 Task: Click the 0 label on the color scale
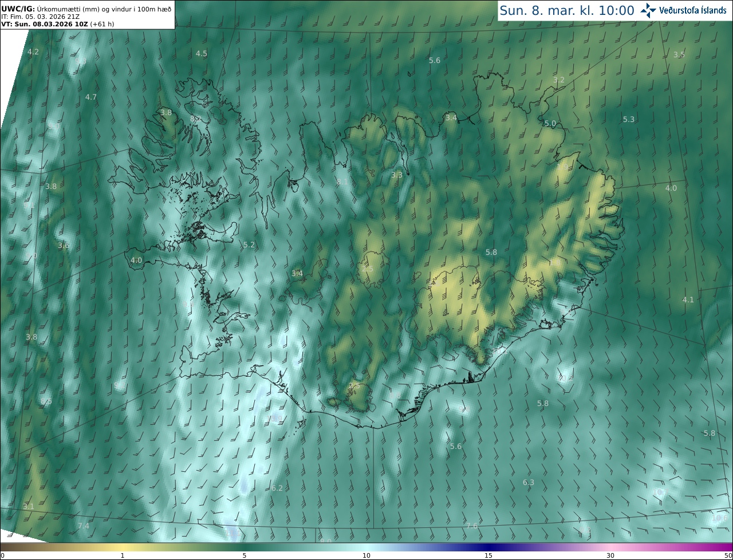click(x=2, y=555)
